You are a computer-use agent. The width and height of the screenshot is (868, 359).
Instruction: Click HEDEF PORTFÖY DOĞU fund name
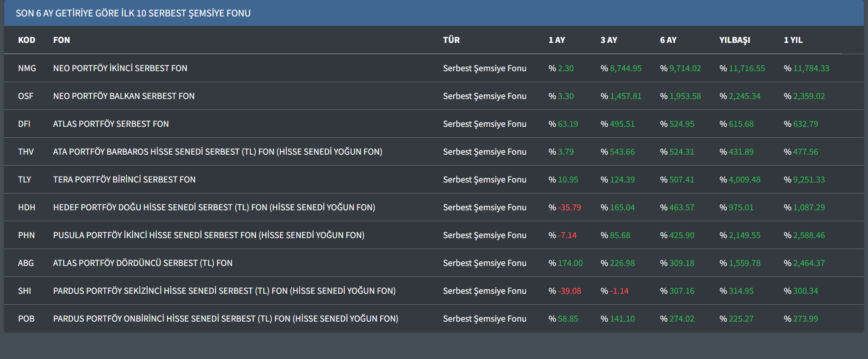pos(214,208)
